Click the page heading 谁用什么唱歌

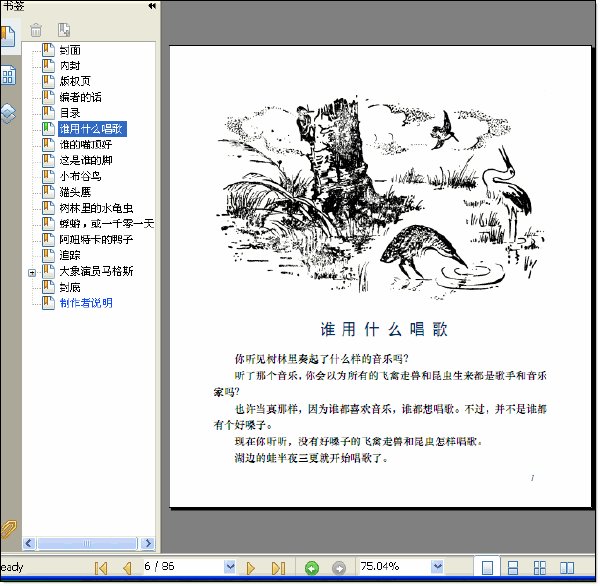point(383,329)
